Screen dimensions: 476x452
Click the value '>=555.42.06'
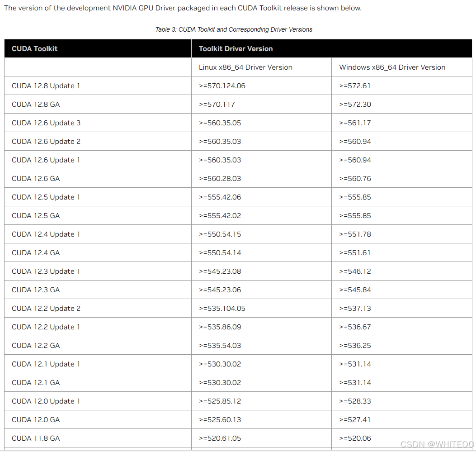(x=220, y=197)
